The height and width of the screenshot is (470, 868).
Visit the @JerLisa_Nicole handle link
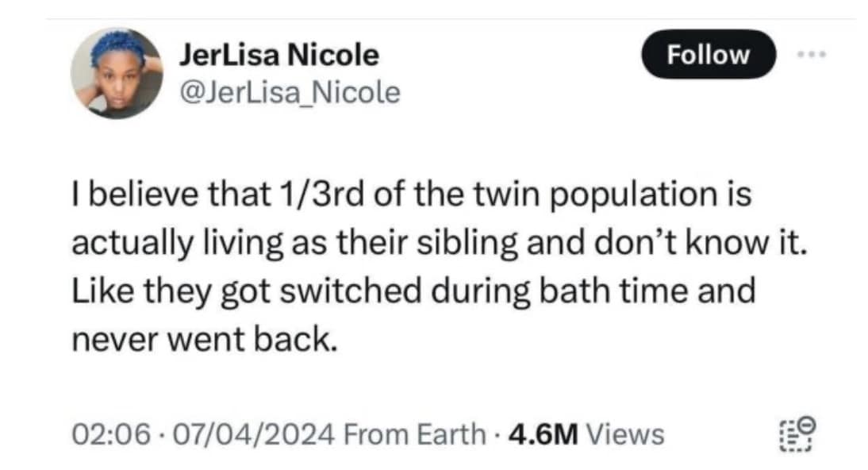(x=290, y=93)
